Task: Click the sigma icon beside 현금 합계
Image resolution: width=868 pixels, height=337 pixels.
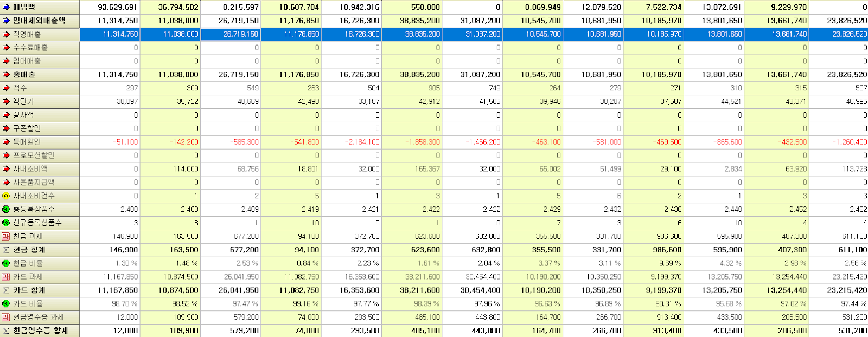Action: (x=6, y=250)
